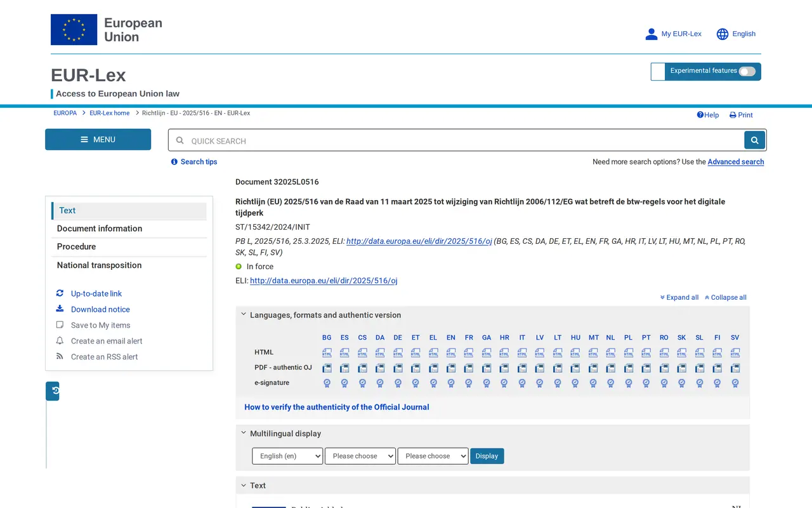Click the Display button

tap(487, 456)
